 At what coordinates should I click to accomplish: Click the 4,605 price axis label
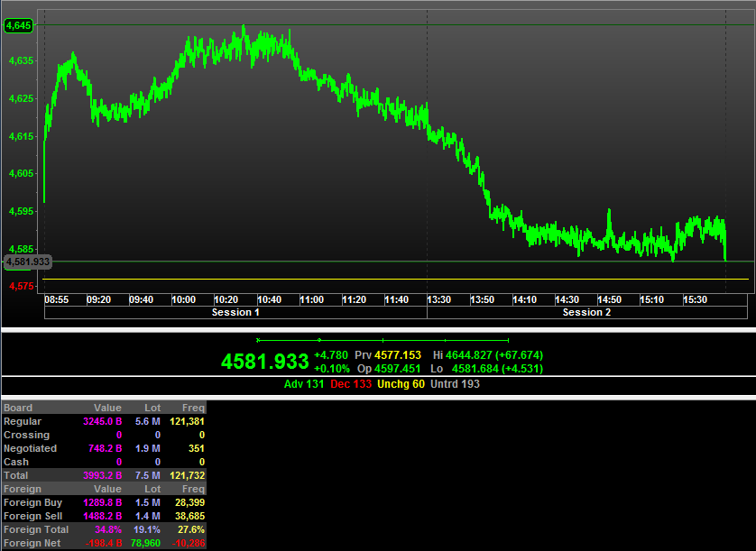tap(22, 173)
